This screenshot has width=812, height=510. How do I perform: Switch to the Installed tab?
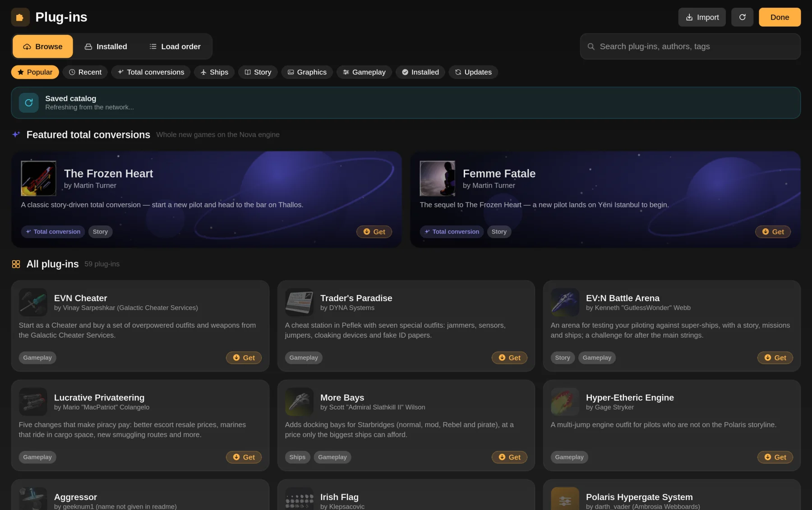tap(106, 46)
